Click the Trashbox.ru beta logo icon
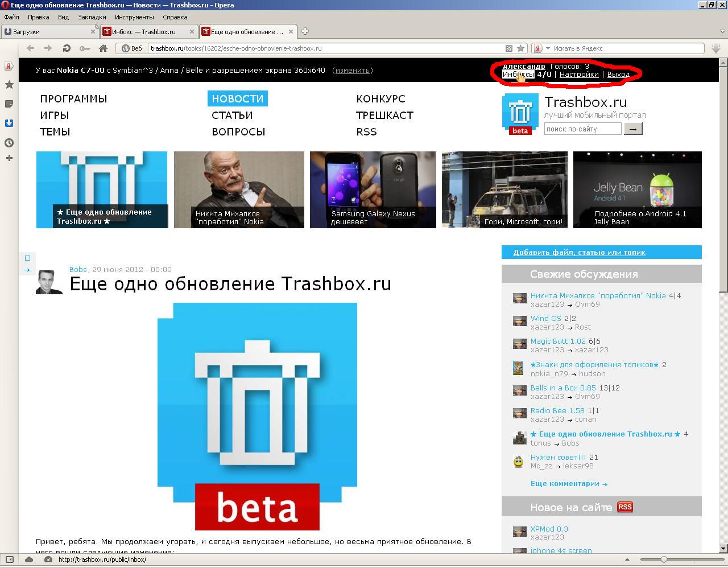 520,114
